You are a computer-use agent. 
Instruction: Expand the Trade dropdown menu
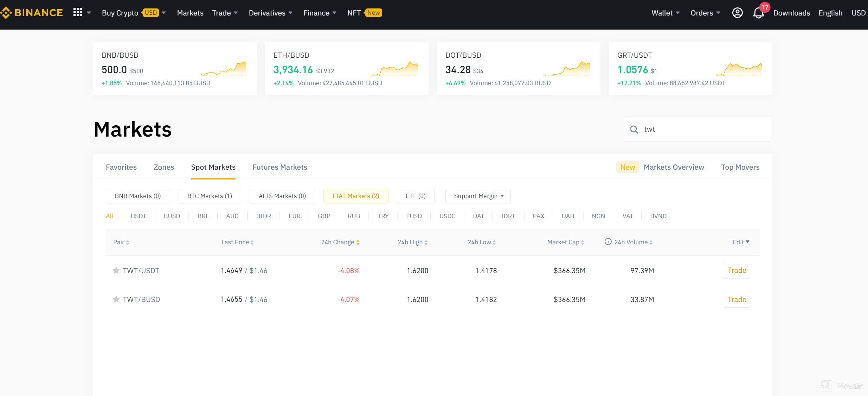pyautogui.click(x=224, y=12)
